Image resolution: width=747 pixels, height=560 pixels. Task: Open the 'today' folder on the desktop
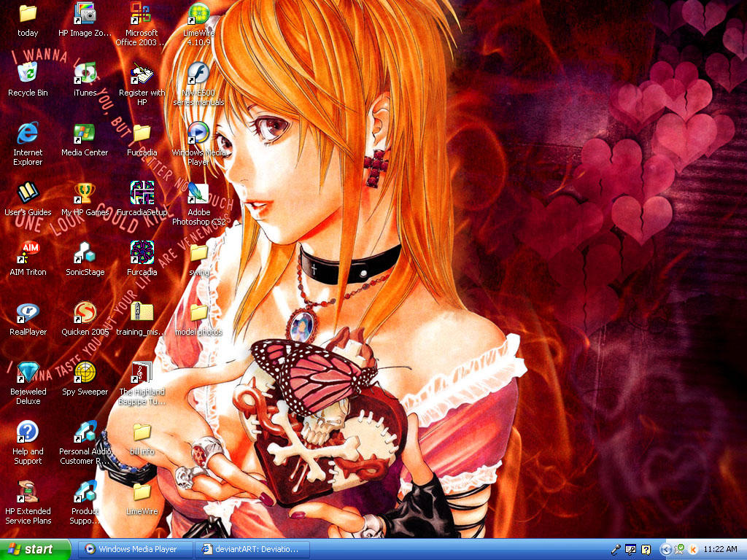point(28,15)
